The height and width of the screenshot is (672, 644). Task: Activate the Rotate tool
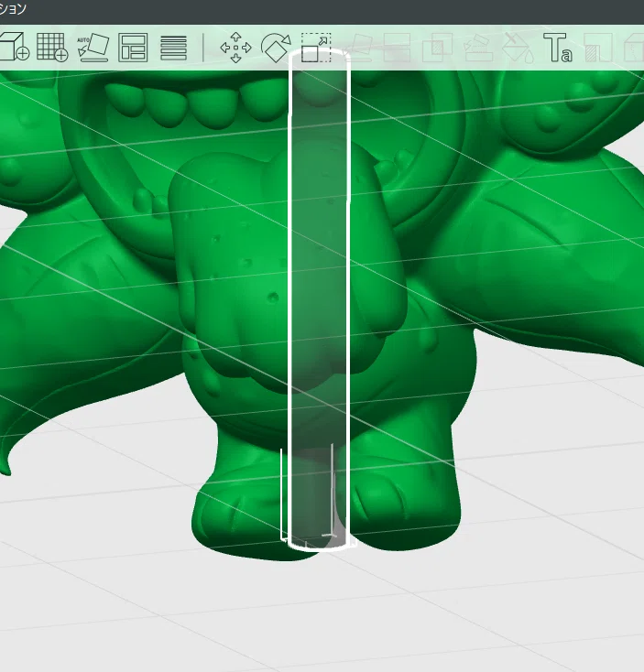coord(276,47)
